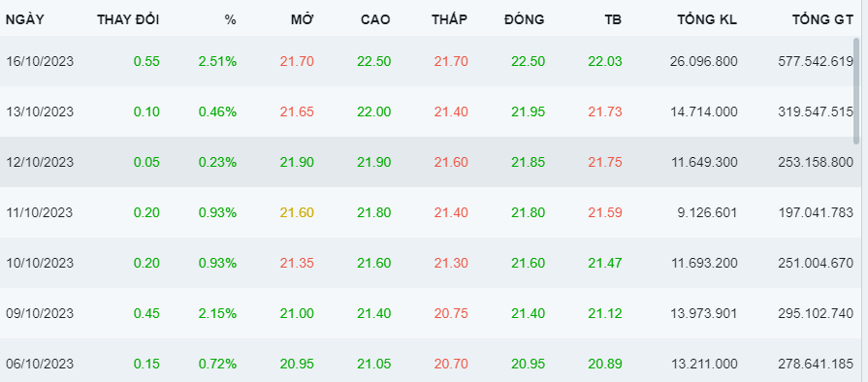Click the THẤP column header
Viewport: 868px width, 382px height.
click(x=449, y=20)
